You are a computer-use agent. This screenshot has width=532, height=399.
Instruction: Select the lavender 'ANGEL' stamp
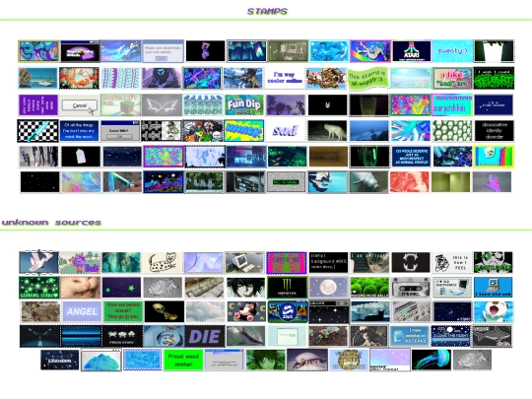pyautogui.click(x=82, y=311)
